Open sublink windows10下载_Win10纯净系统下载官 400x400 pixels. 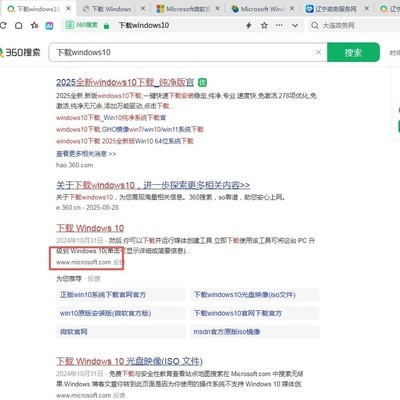(x=111, y=118)
